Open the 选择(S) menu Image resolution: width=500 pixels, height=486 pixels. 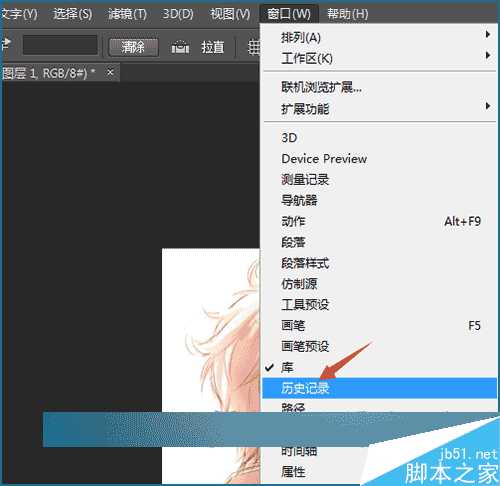coord(73,14)
